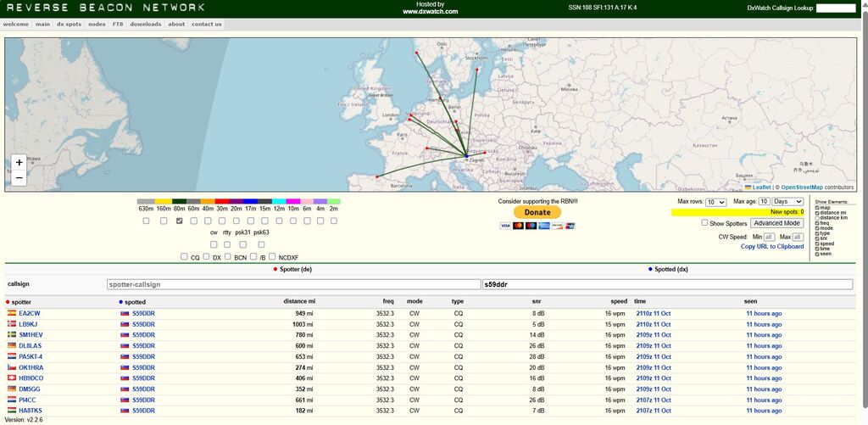Open the dx spots tab
Screen dimensions: 868x425
pyautogui.click(x=69, y=25)
